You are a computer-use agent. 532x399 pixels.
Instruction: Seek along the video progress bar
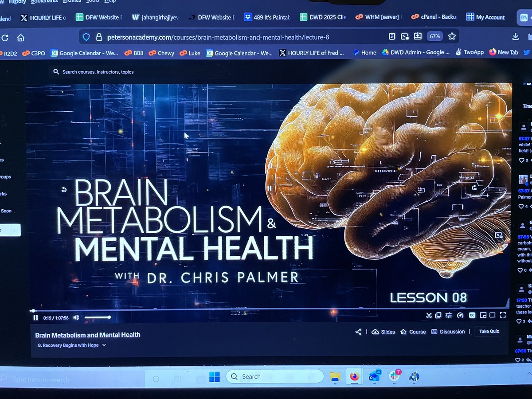(269, 309)
